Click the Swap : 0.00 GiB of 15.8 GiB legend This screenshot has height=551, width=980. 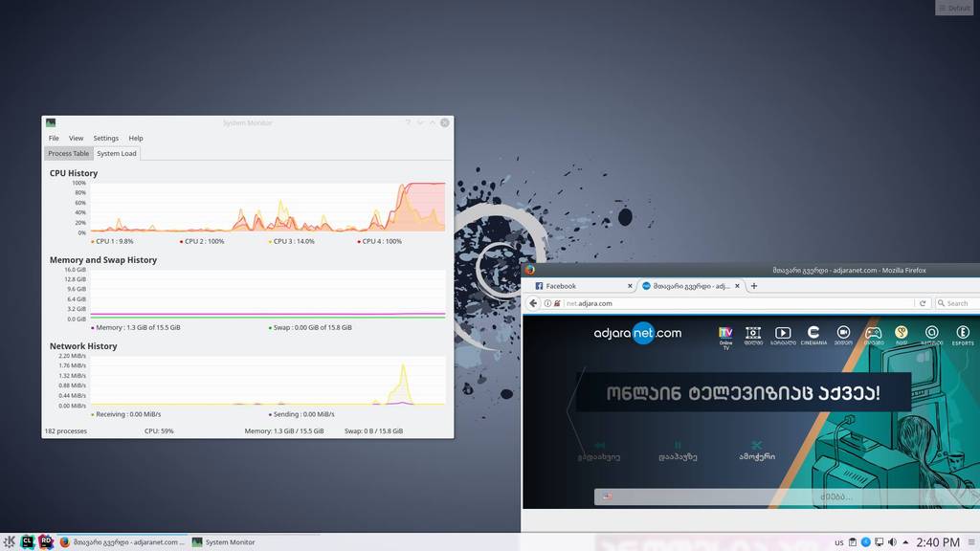tap(311, 327)
